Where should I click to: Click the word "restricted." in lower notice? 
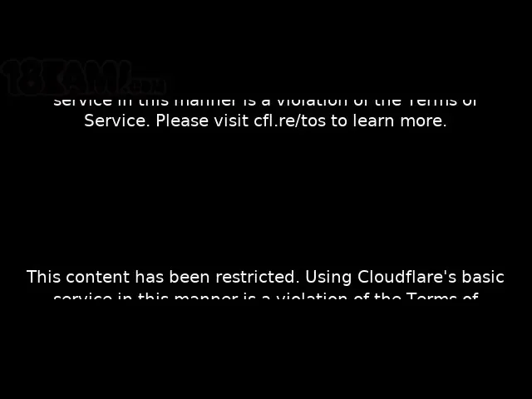click(257, 277)
